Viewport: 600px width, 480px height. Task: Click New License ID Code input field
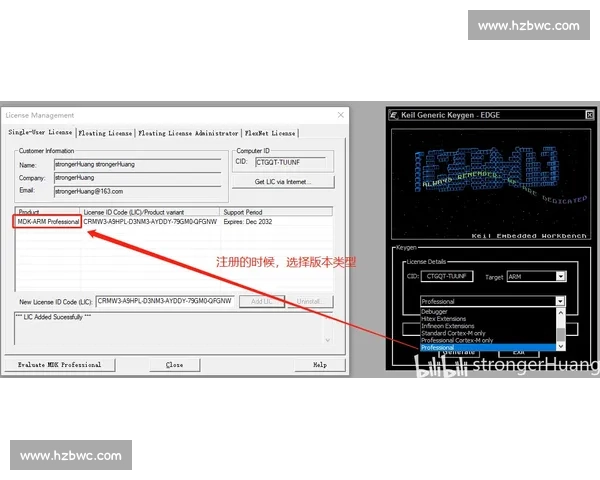(165, 301)
